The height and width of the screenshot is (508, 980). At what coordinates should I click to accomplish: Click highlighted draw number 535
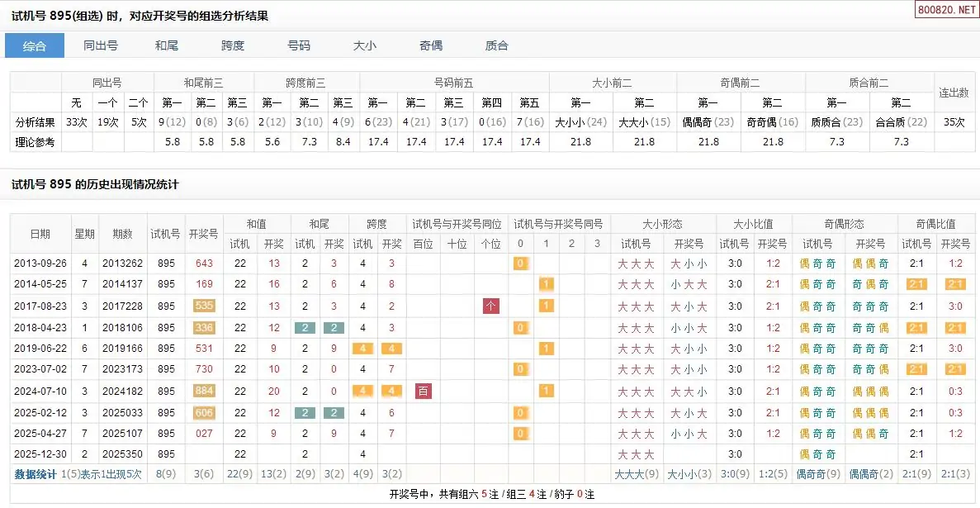(x=203, y=306)
